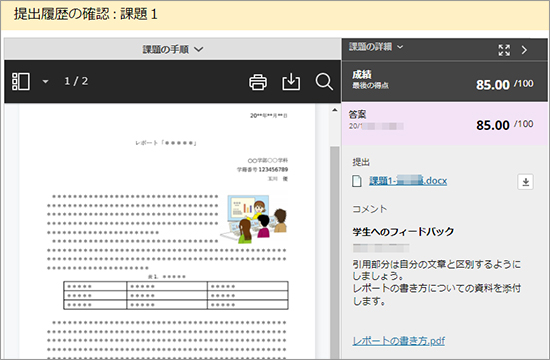
Task: Click the title 提出履歴の確認 : 課題 1
Action: (x=86, y=14)
